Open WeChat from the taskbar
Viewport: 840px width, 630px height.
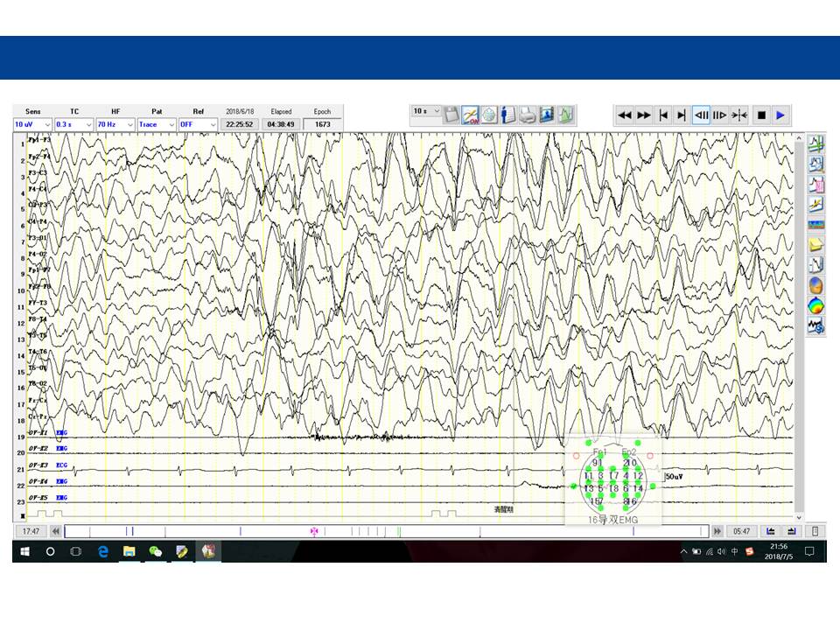[156, 551]
